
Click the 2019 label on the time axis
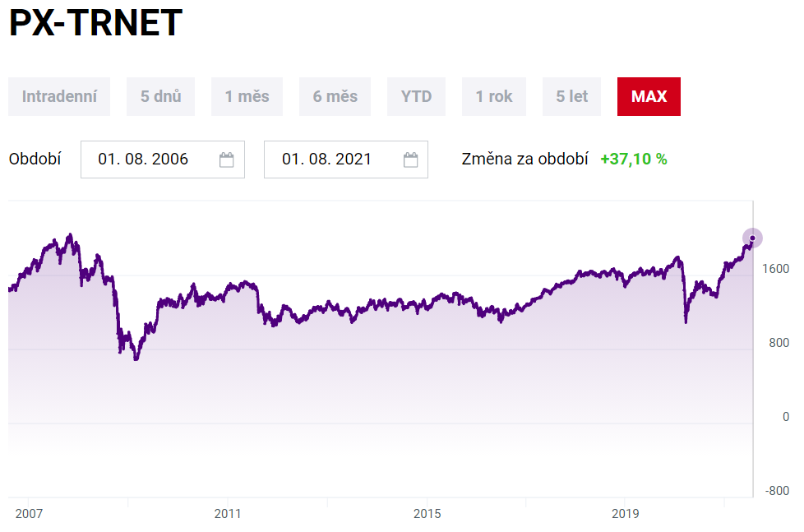(625, 514)
